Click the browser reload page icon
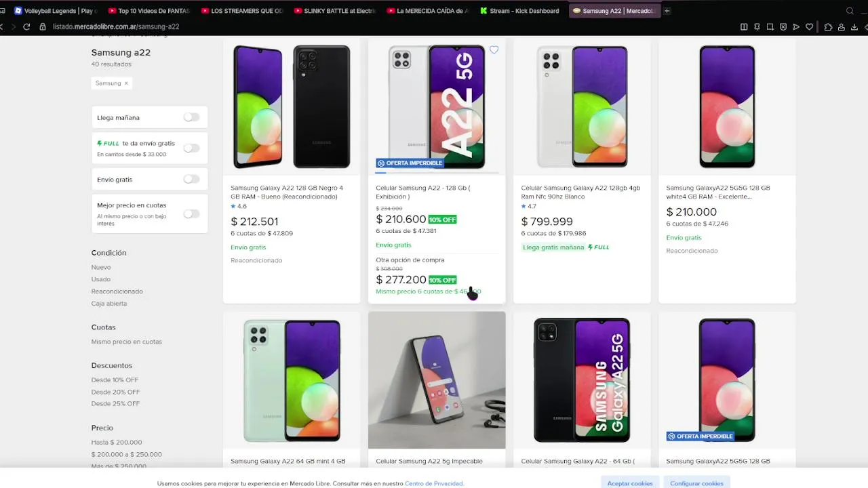Image resolution: width=868 pixels, height=488 pixels. click(x=26, y=26)
